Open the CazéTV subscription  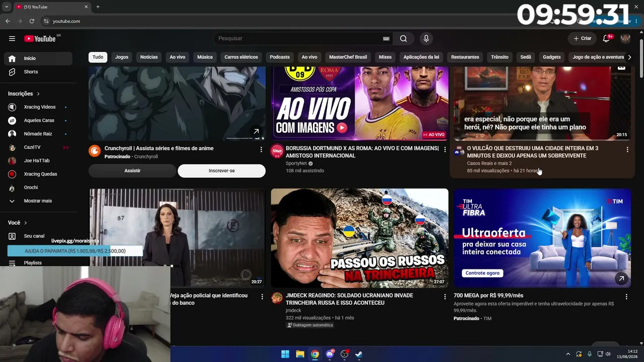point(38,147)
